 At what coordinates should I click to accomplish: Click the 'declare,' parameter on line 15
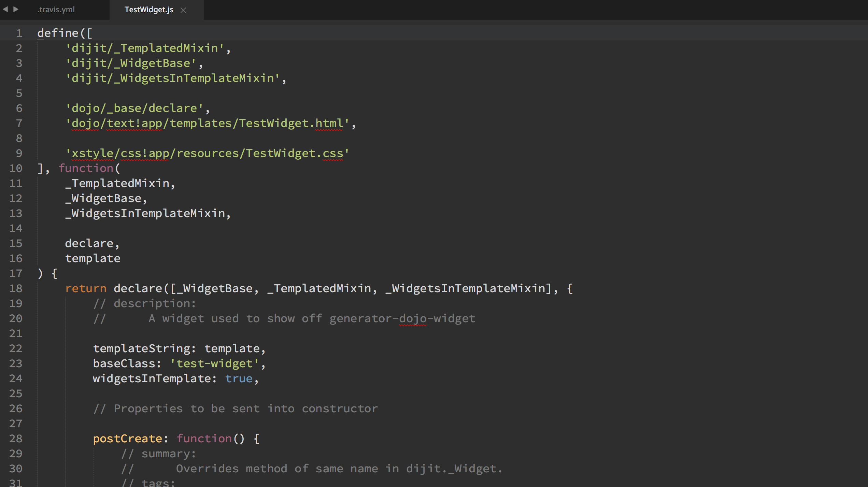pyautogui.click(x=92, y=243)
